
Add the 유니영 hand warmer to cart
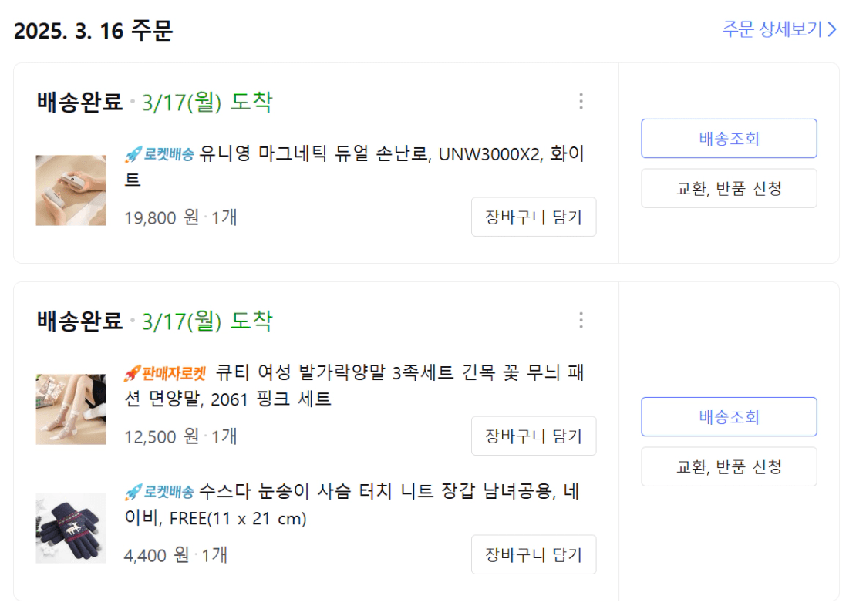[x=534, y=217]
